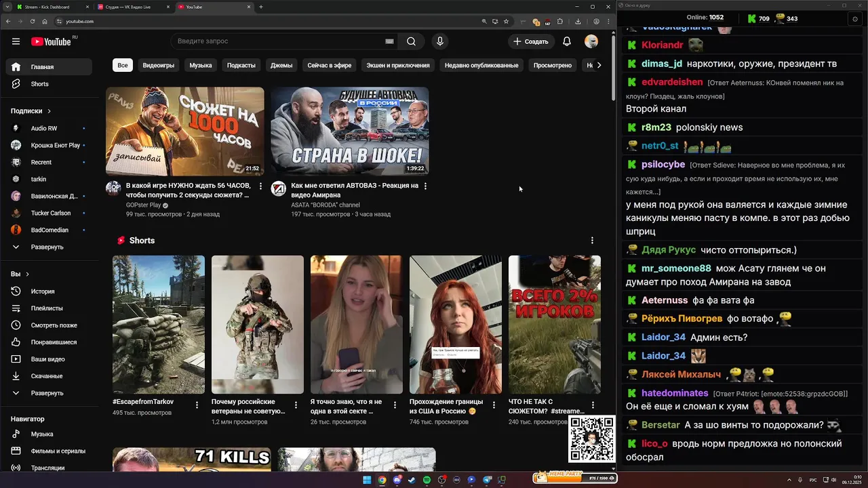This screenshot has width=868, height=488.
Task: Open the notifications bell
Action: click(567, 41)
